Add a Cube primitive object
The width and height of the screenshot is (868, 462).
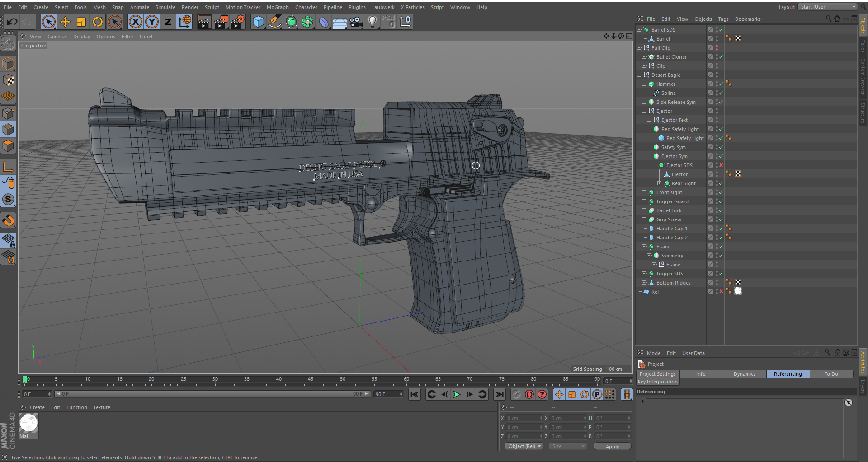pyautogui.click(x=258, y=22)
